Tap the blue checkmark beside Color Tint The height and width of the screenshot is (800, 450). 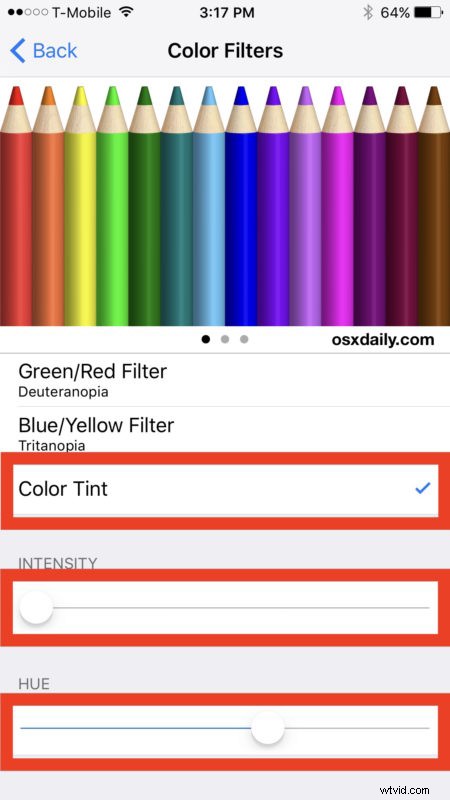click(x=422, y=488)
